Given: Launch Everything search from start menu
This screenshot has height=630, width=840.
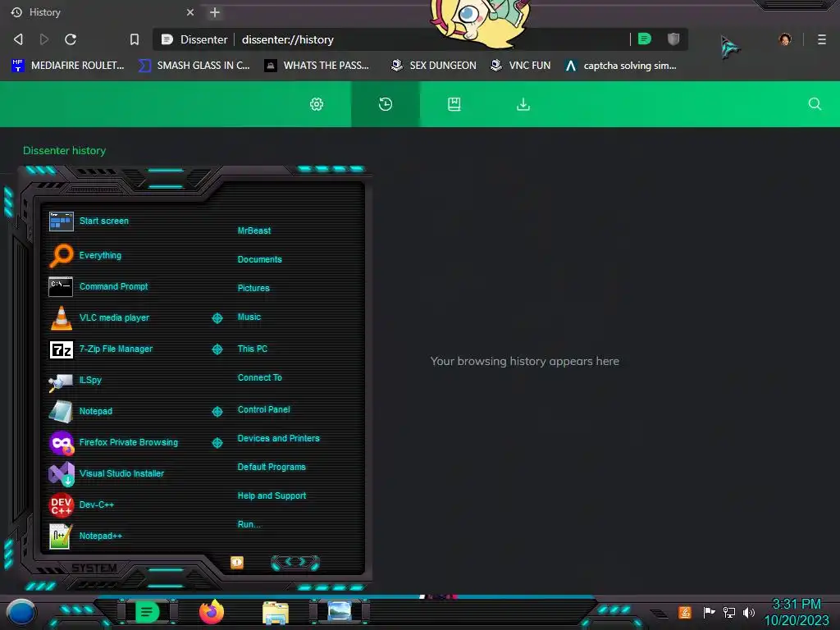Looking at the screenshot, I should coord(85,256).
